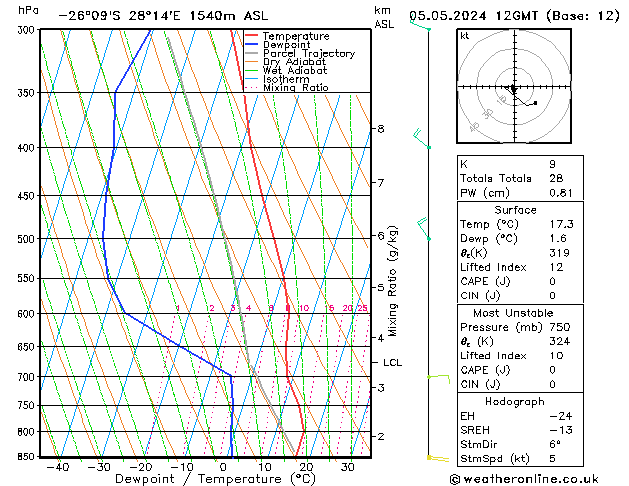This screenshot has width=629, height=486.
Task: Click the 850 hPa pressure label
Action: (x=28, y=457)
